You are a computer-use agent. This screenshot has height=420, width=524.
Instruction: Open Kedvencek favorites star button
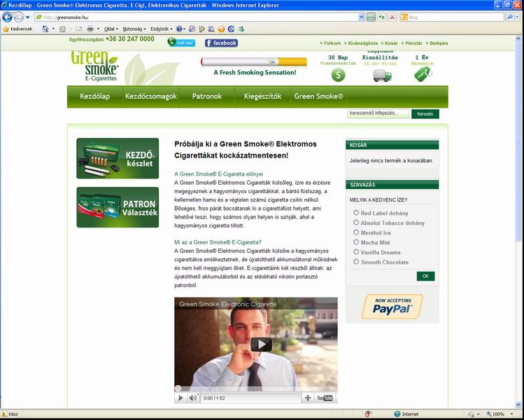tap(17, 29)
